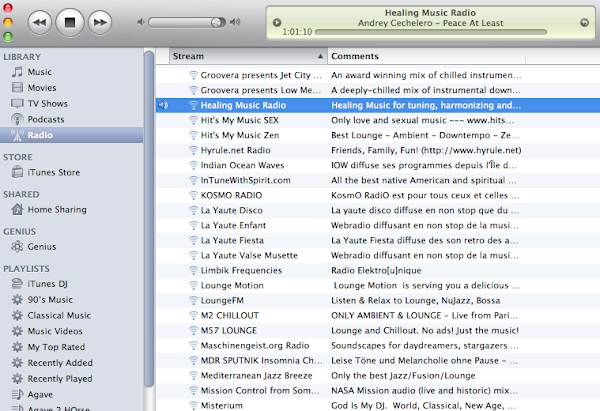Image resolution: width=600 pixels, height=411 pixels.
Task: Sort by the Stream column header
Action: point(248,56)
